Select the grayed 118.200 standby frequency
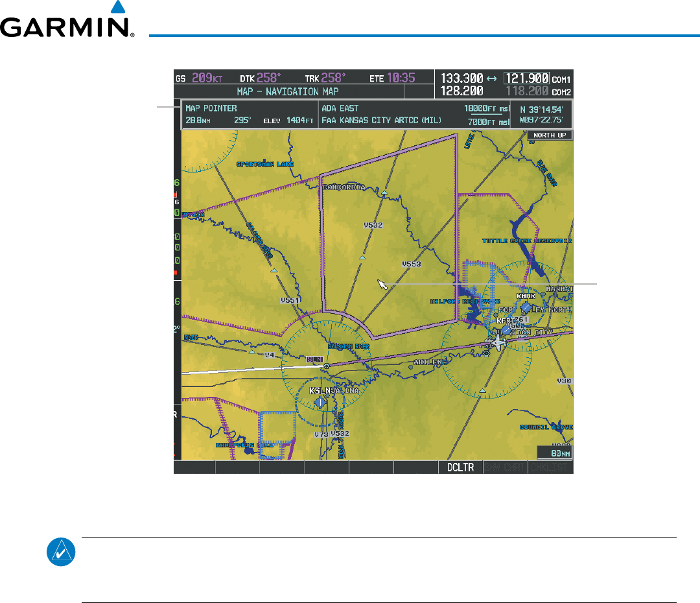 (x=527, y=91)
